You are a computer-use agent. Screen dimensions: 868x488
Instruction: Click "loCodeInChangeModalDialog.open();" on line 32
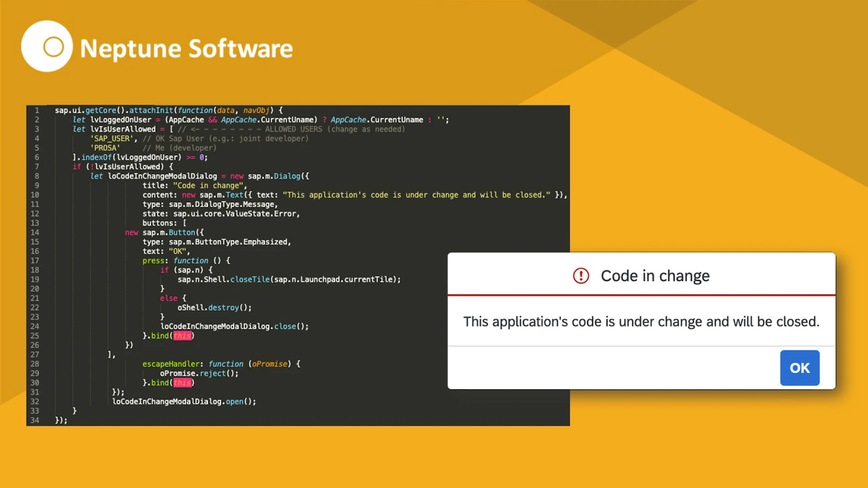pyautogui.click(x=184, y=402)
